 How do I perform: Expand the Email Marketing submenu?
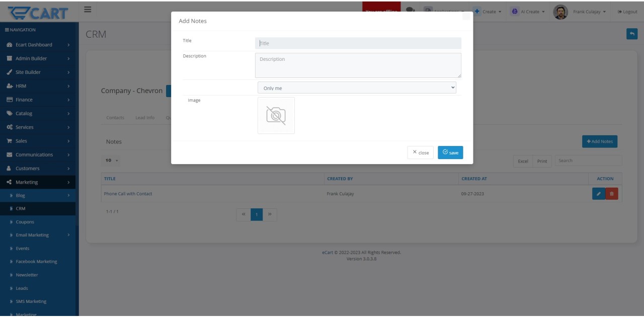(38, 235)
